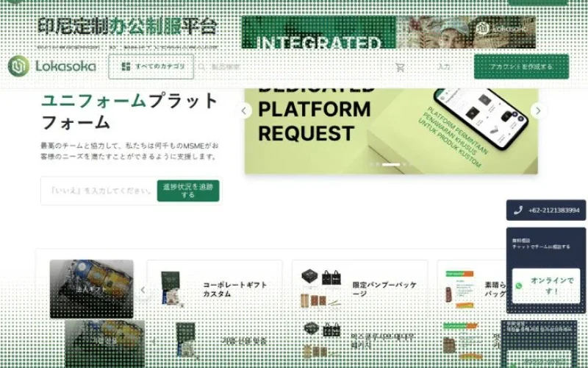Viewport: 588px width, 368px height.
Task: Open the bamboo package product image
Action: coord(321,288)
